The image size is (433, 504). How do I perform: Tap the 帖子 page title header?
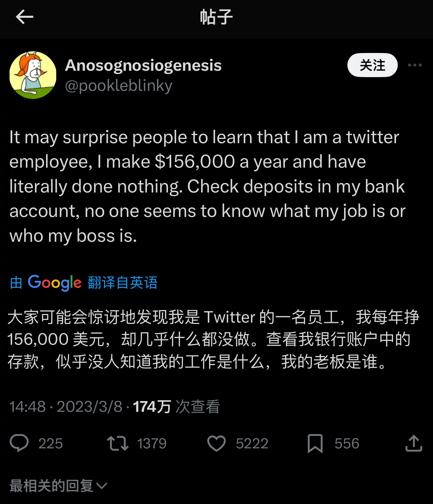tap(216, 17)
